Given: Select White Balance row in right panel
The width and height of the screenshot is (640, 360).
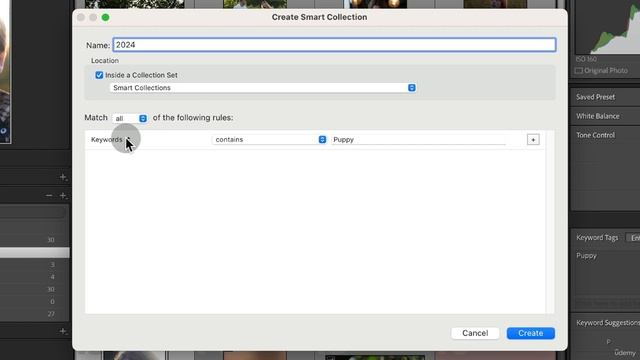Looking at the screenshot, I should [x=598, y=116].
